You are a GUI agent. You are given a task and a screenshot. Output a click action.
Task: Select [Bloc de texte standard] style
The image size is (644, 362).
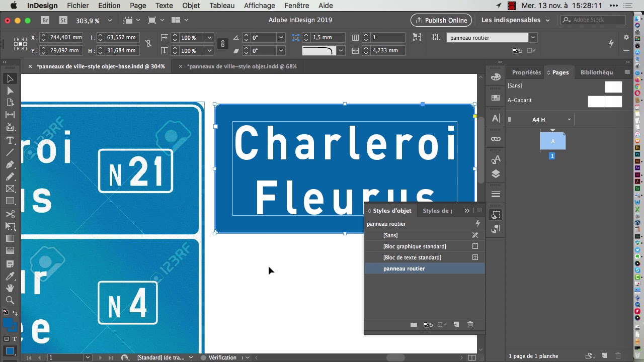pyautogui.click(x=424, y=257)
